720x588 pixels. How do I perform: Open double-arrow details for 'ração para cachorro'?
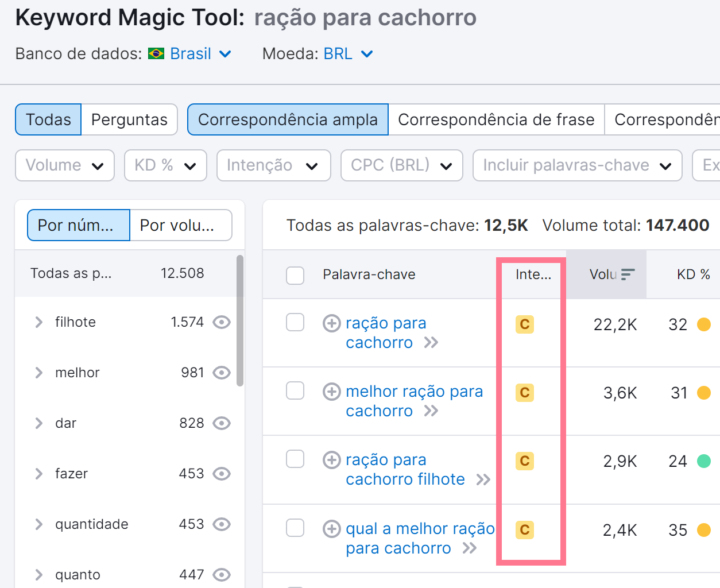point(431,343)
